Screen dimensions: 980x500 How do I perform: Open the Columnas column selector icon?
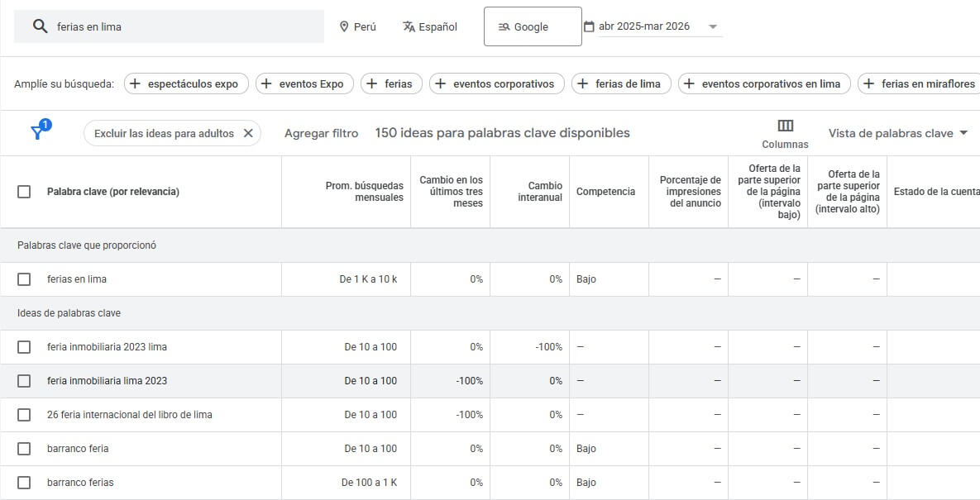coord(785,126)
